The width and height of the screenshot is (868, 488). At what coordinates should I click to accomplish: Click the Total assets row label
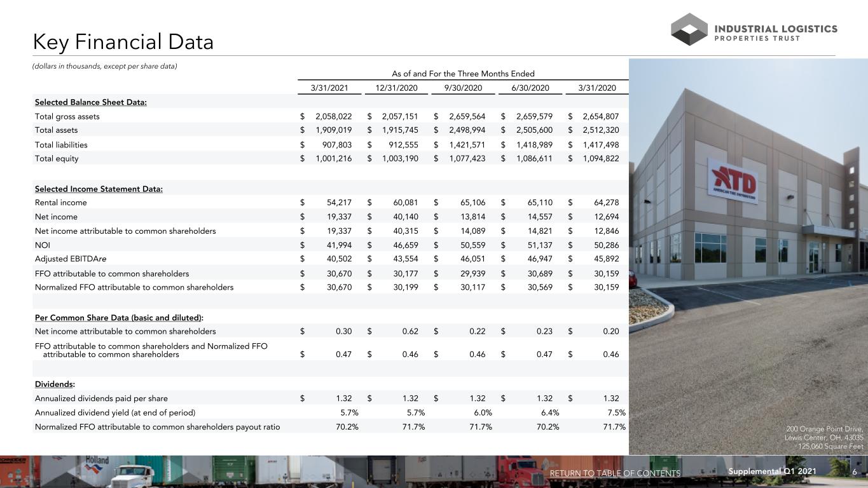pos(56,130)
